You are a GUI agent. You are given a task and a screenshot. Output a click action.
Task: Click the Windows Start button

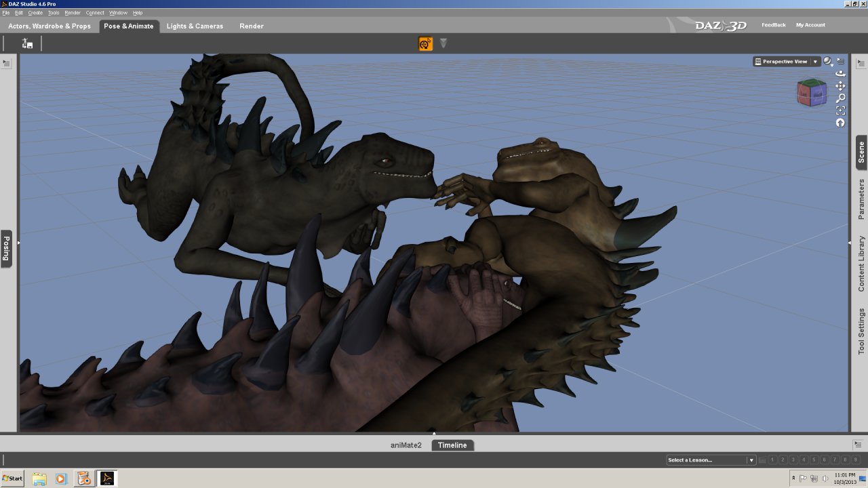tap(12, 479)
